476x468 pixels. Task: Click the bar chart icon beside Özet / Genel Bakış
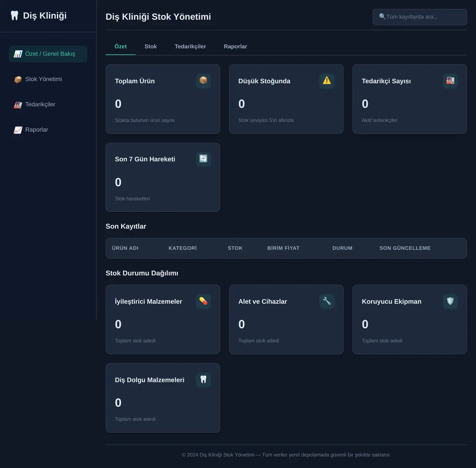(18, 54)
